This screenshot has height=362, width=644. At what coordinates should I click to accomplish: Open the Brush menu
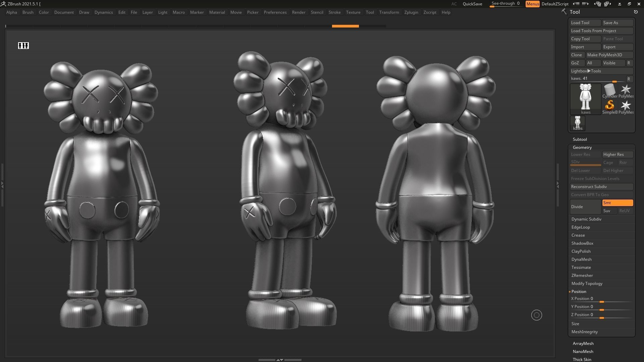28,12
